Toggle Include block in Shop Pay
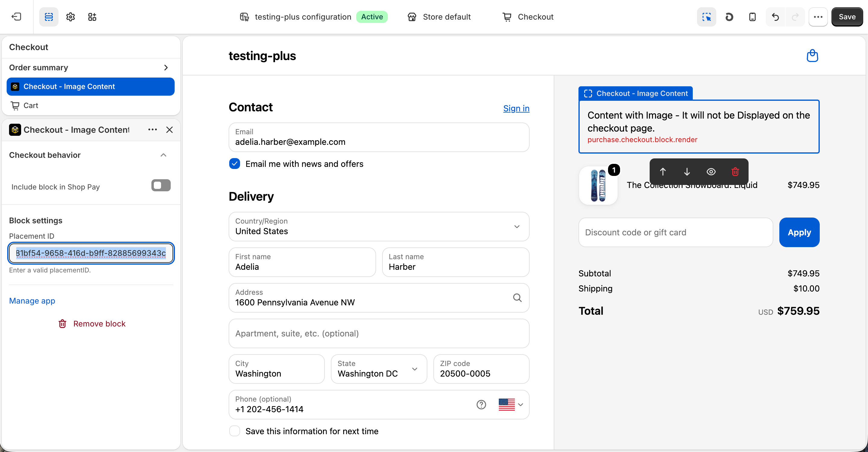The image size is (868, 452). click(x=161, y=185)
